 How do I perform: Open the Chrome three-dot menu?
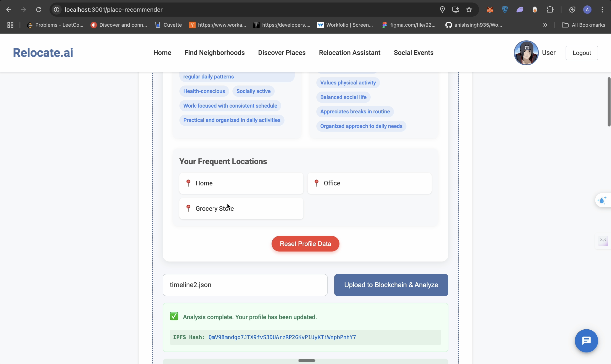point(602,10)
